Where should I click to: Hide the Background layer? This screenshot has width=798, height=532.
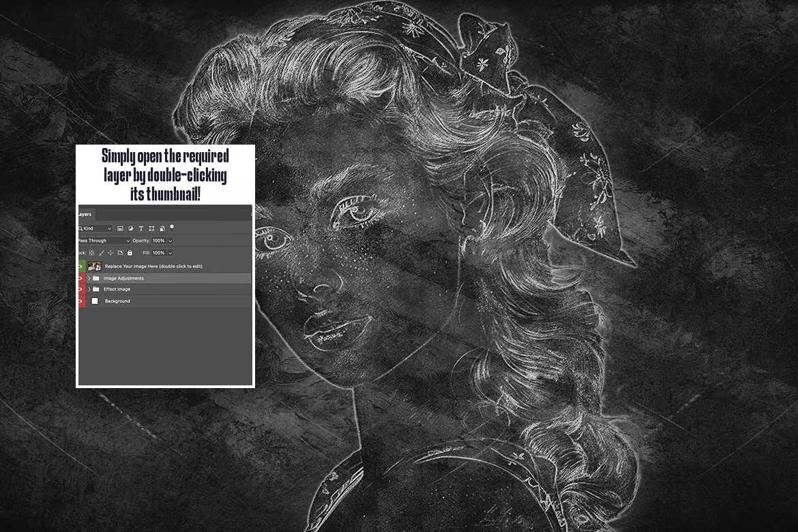coord(78,301)
